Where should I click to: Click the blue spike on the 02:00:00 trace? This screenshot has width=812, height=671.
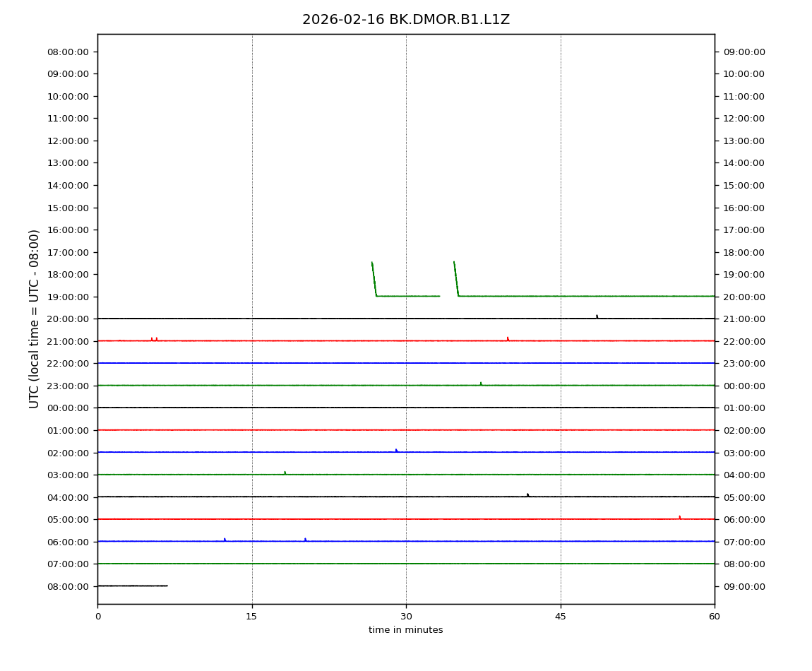(x=396, y=450)
